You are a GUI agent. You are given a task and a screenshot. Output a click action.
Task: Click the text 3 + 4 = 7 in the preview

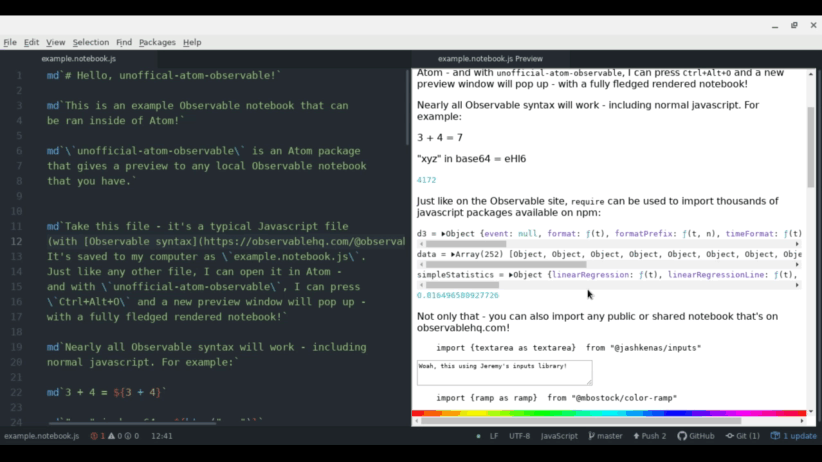coord(440,137)
